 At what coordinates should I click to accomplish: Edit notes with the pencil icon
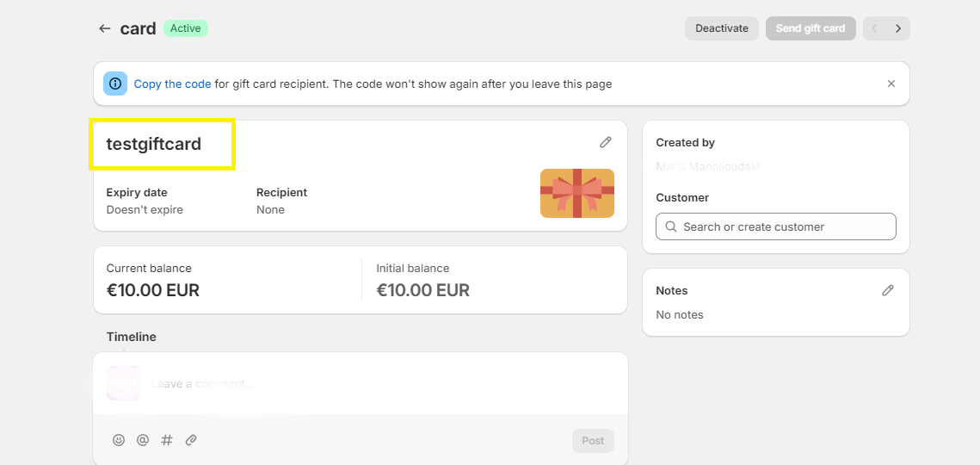887,290
